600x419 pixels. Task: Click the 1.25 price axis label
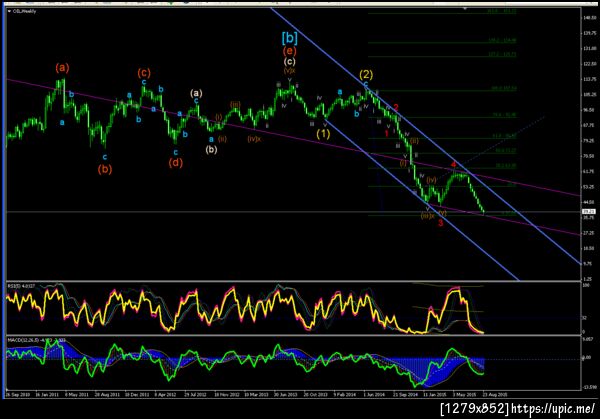point(589,279)
